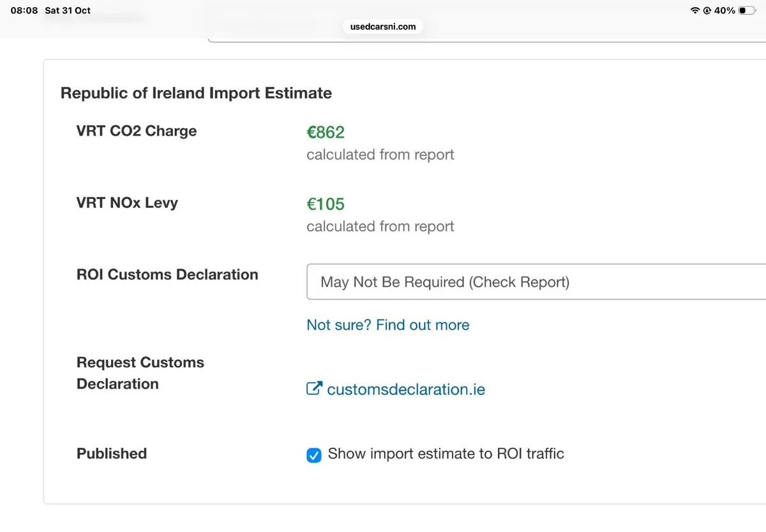This screenshot has width=766, height=532.
Task: Click the 'Republic of Ireland Import Estimate' heading
Action: point(196,93)
